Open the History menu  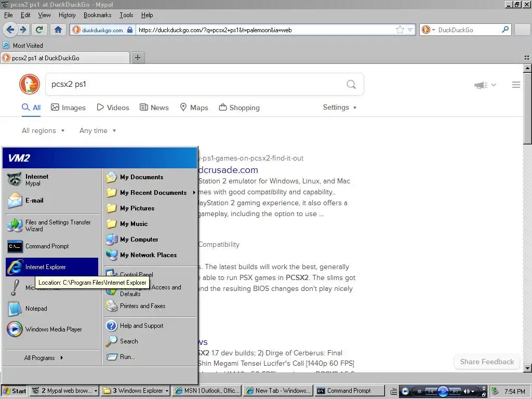67,15
